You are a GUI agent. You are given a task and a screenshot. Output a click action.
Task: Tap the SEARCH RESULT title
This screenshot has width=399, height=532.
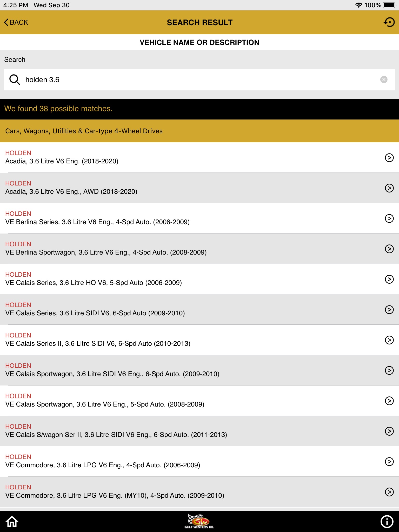[199, 23]
